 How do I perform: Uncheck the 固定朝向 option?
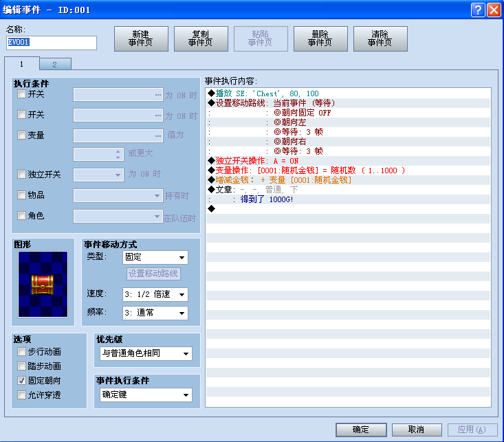[21, 381]
